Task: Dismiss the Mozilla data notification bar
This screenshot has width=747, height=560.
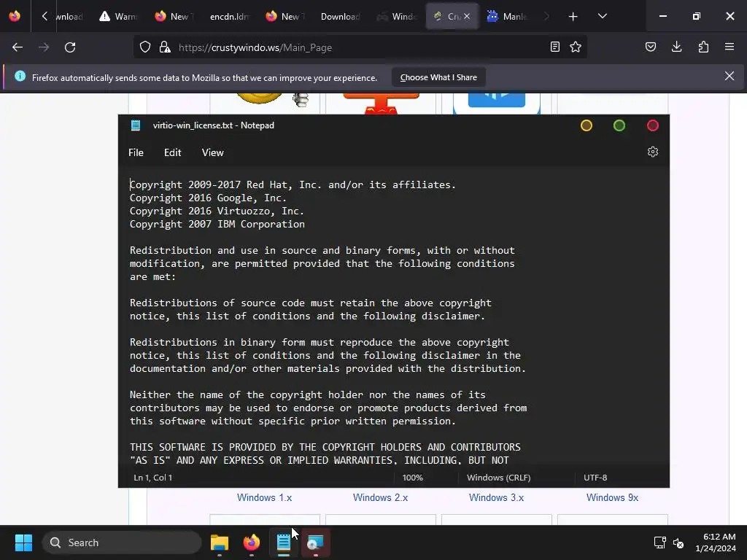Action: [729, 76]
